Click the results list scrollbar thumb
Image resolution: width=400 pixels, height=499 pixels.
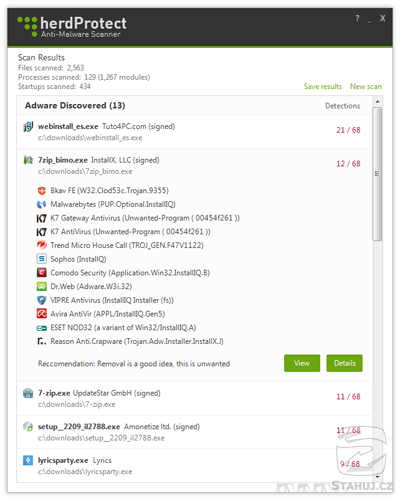[x=377, y=174]
